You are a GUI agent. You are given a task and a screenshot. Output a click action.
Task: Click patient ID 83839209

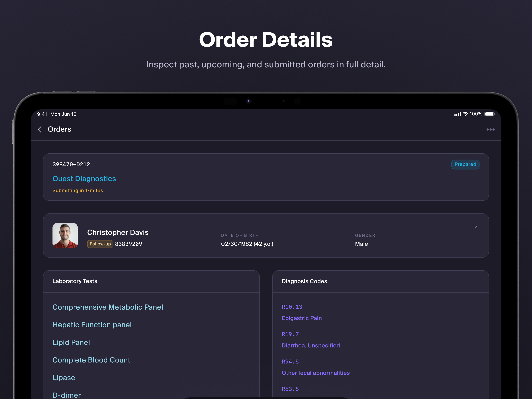(129, 244)
